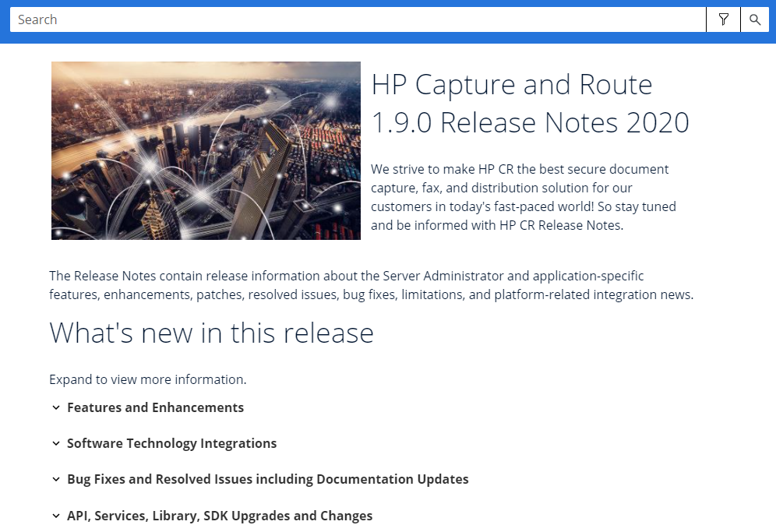Click the city skyline banner image

pyautogui.click(x=206, y=150)
